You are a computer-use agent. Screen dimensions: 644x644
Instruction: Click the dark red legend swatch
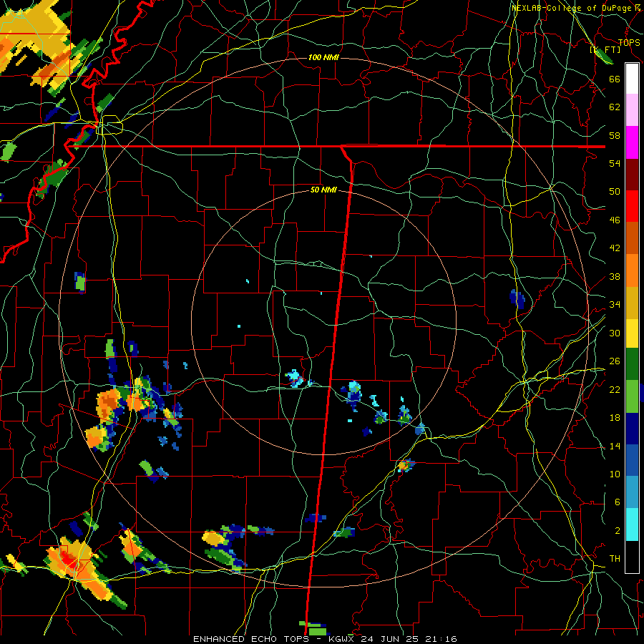point(632,174)
